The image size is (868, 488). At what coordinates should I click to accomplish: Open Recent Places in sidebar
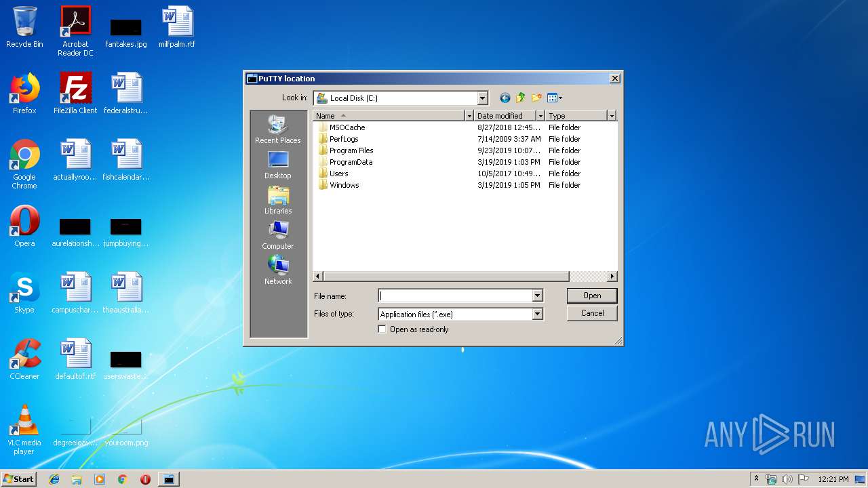pyautogui.click(x=278, y=129)
